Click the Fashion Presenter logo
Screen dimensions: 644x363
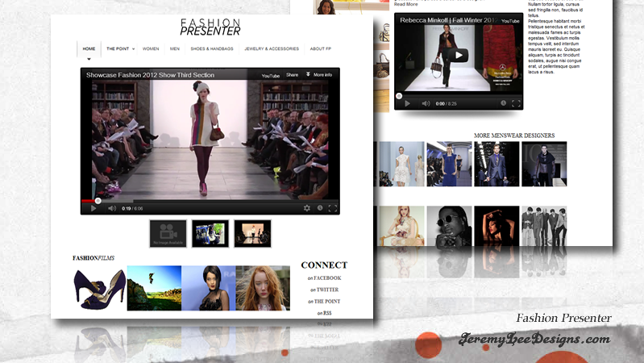click(210, 27)
